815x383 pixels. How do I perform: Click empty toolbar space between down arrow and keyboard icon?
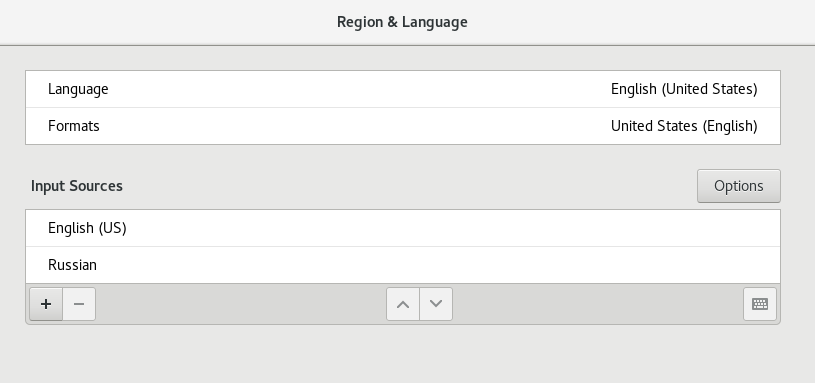(598, 304)
